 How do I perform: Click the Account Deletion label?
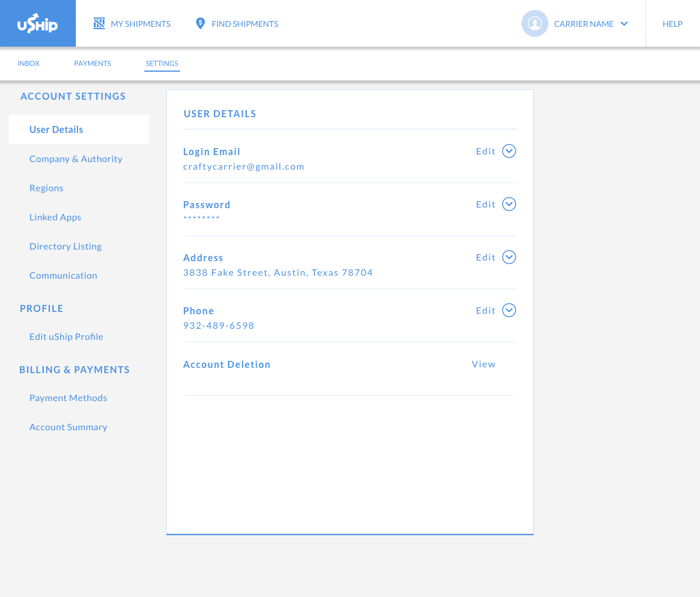227,364
